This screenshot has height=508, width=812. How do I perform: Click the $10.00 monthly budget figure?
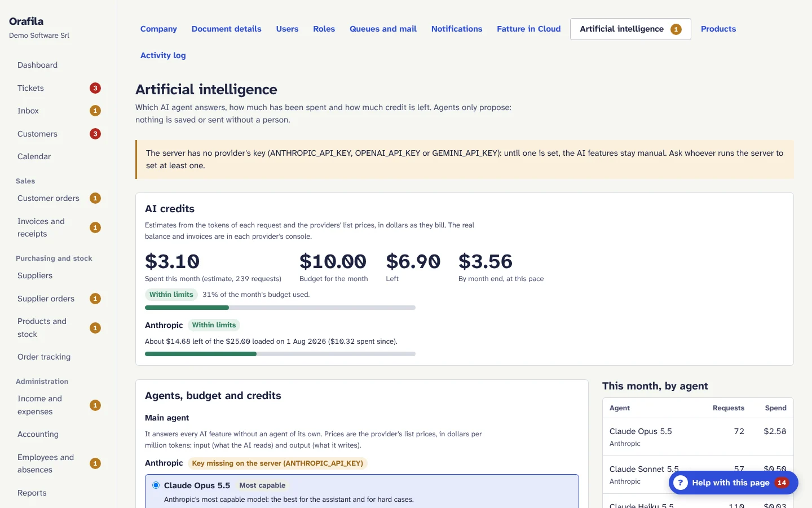click(333, 261)
